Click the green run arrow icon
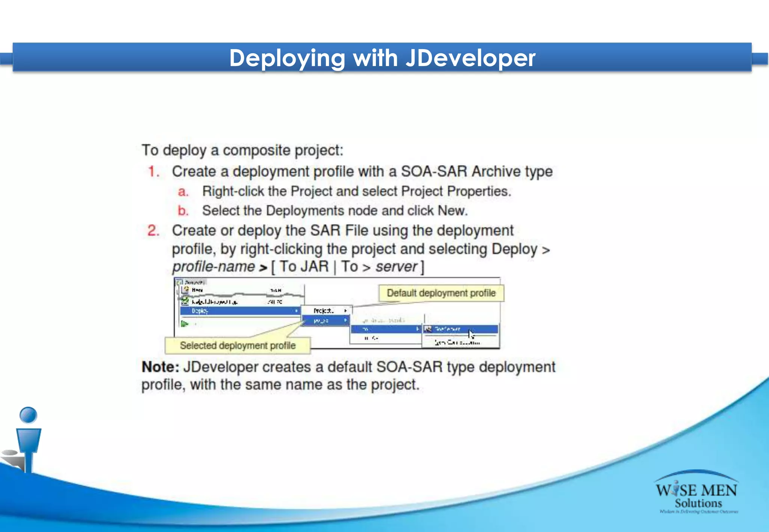769x532 pixels. (x=184, y=323)
